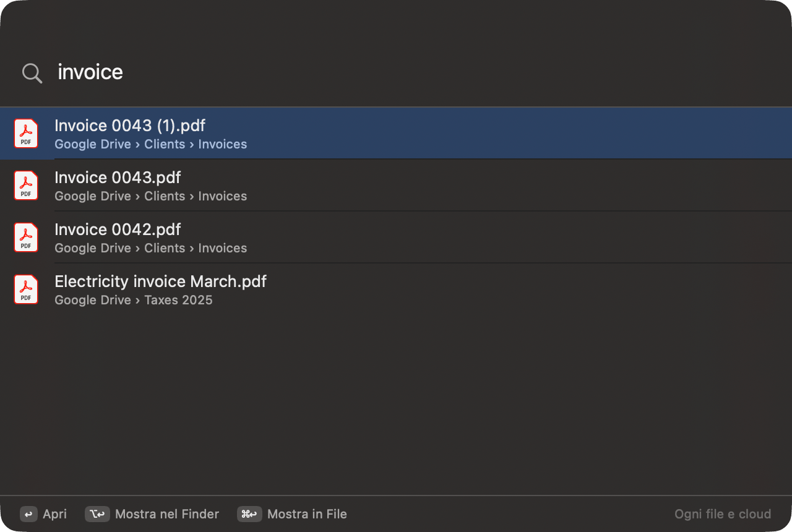Screen dimensions: 792x532
Task: Select the Invoice 0043 (1).pdf result
Action: click(396, 134)
